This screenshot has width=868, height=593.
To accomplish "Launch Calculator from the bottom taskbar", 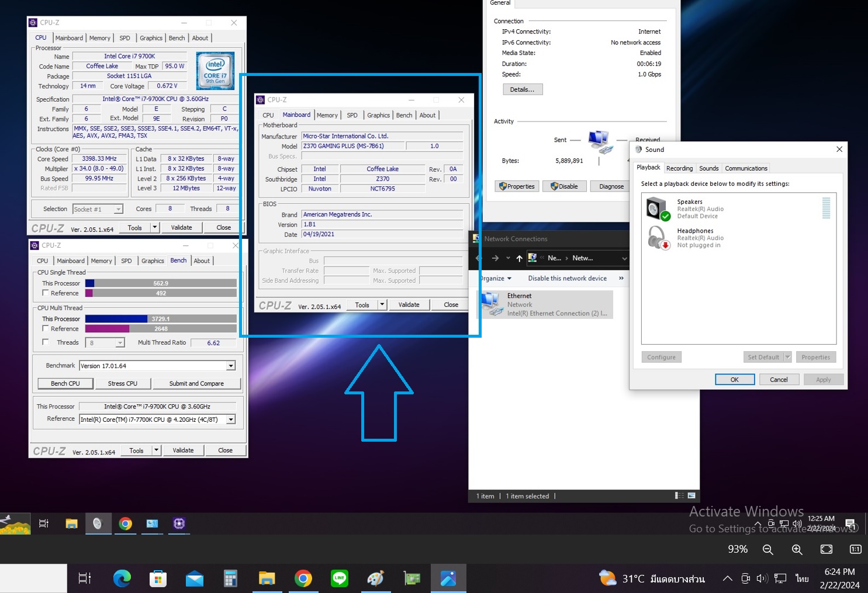I will [x=230, y=578].
